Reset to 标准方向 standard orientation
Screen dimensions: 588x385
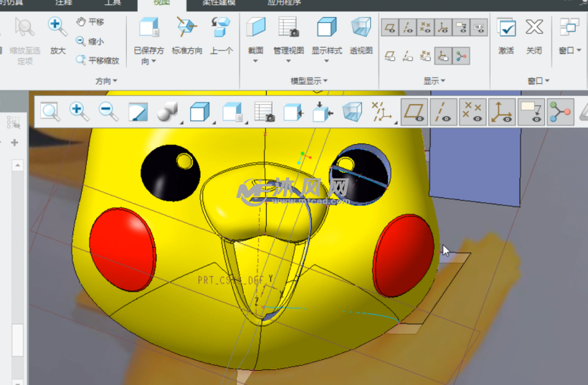click(x=186, y=36)
